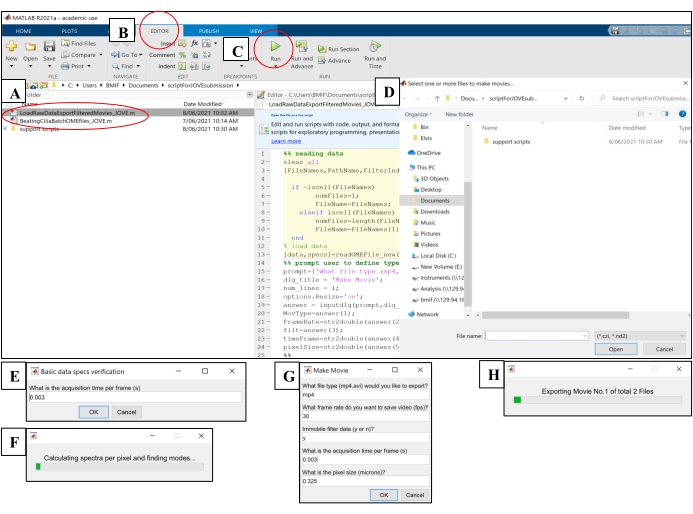The width and height of the screenshot is (693, 514).
Task: Select Documents in file dialog sidebar
Action: coord(434,200)
